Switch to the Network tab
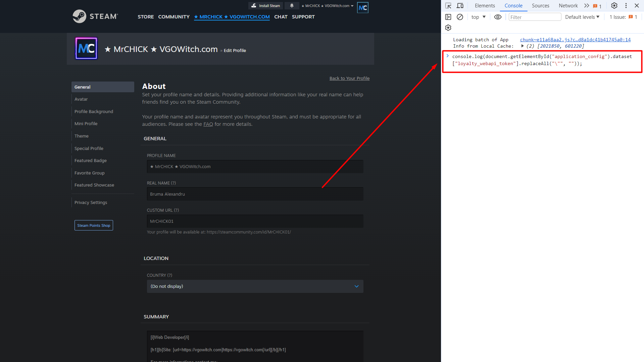This screenshot has width=644, height=362. [568, 6]
